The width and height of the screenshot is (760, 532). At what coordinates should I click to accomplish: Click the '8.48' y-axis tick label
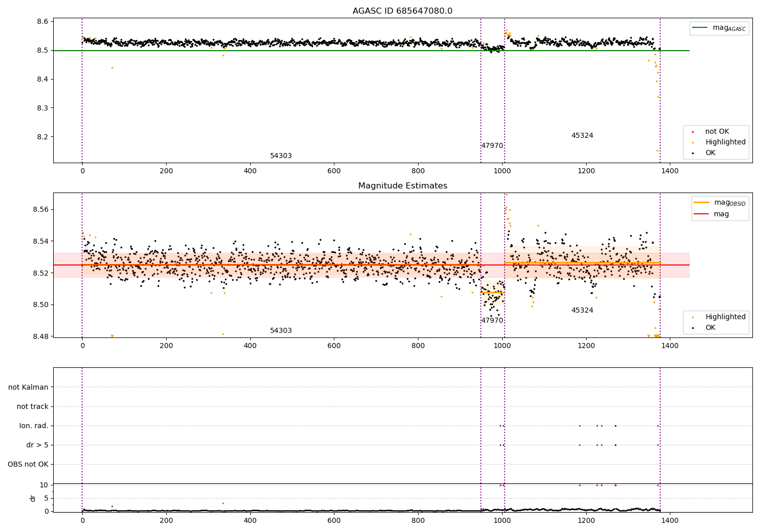pyautogui.click(x=41, y=337)
